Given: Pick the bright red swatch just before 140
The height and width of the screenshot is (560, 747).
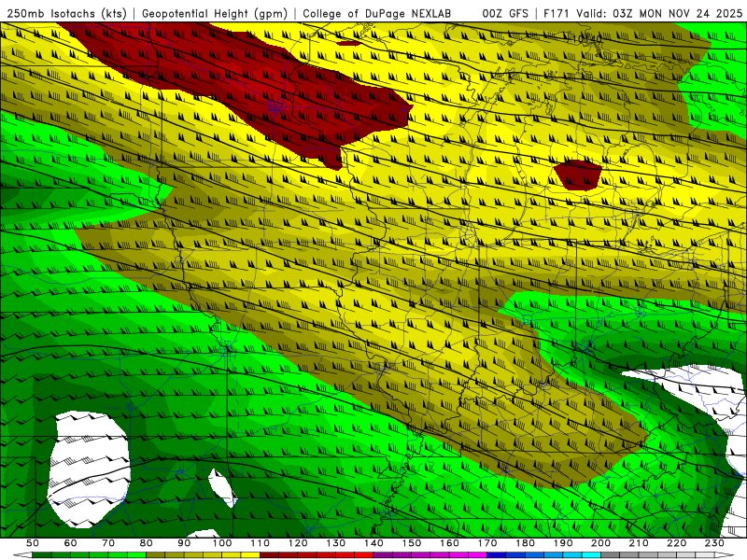Looking at the screenshot, I should coord(364,555).
